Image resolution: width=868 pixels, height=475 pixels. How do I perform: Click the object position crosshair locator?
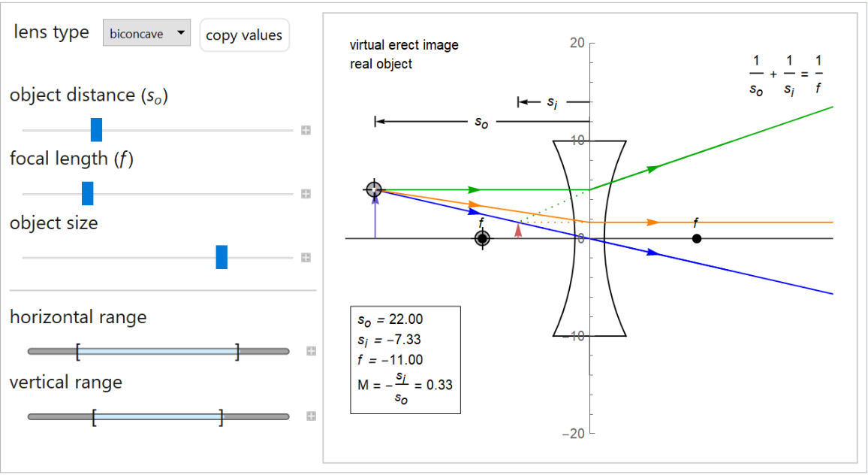click(374, 189)
